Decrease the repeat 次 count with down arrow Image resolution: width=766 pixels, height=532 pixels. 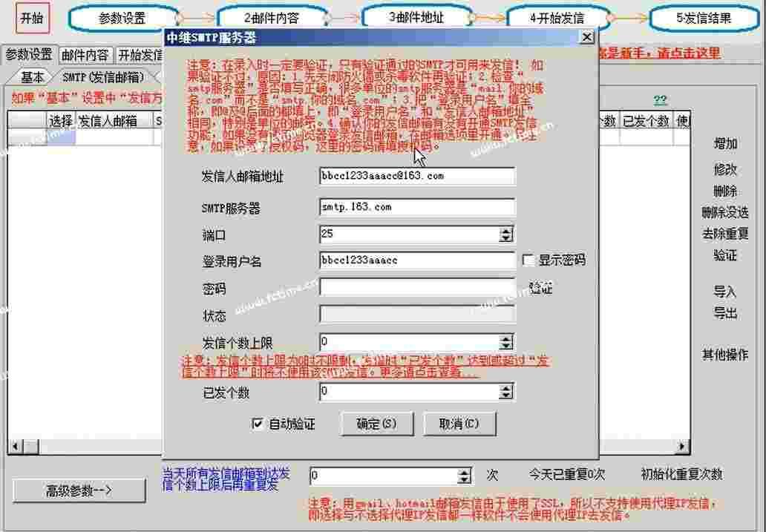(465, 480)
